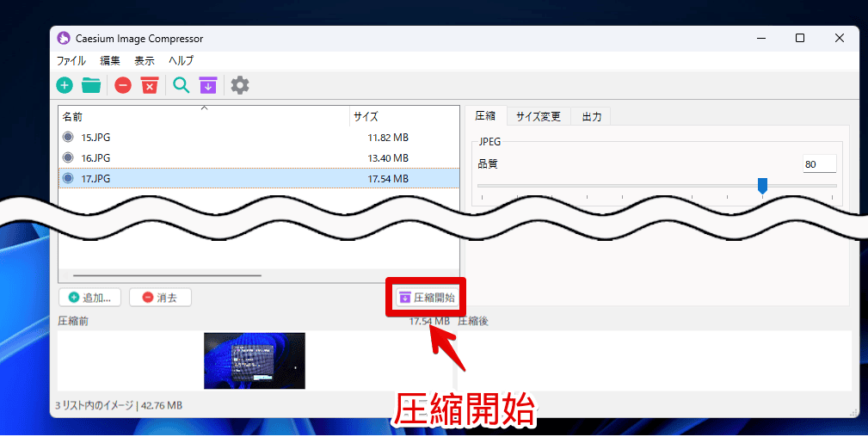Click the 品質 value field showing 80
The height and width of the screenshot is (437, 868).
click(819, 164)
